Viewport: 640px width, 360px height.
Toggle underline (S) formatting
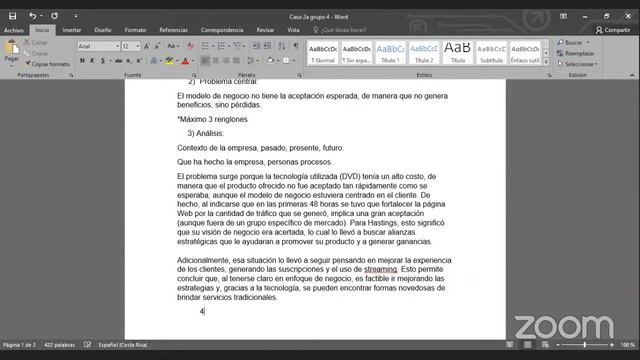tap(103, 61)
